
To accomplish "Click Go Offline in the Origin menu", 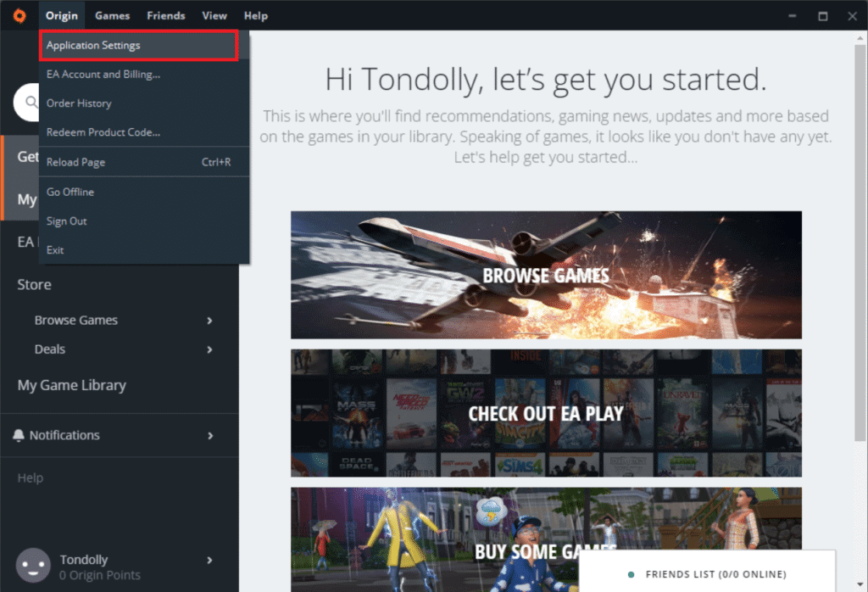I will coord(70,191).
